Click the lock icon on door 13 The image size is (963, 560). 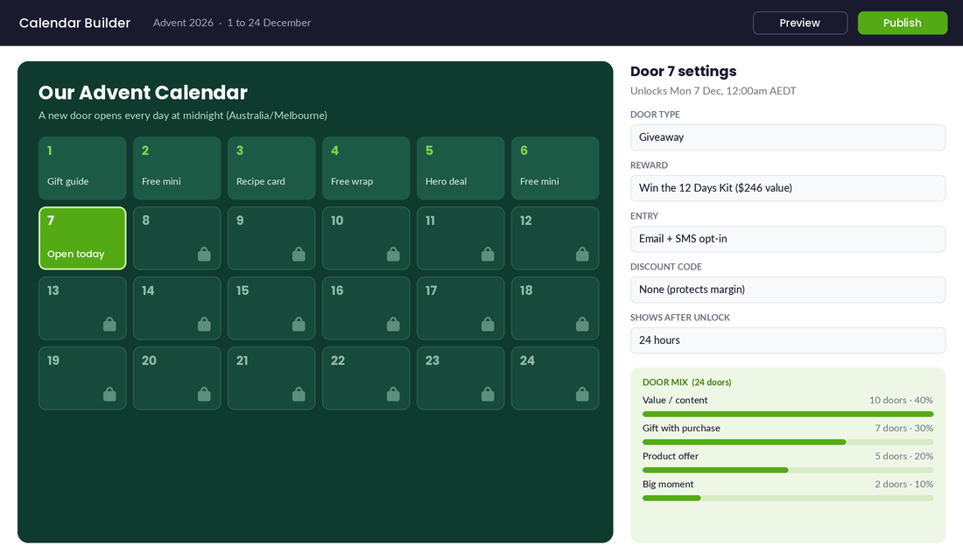[x=109, y=324]
